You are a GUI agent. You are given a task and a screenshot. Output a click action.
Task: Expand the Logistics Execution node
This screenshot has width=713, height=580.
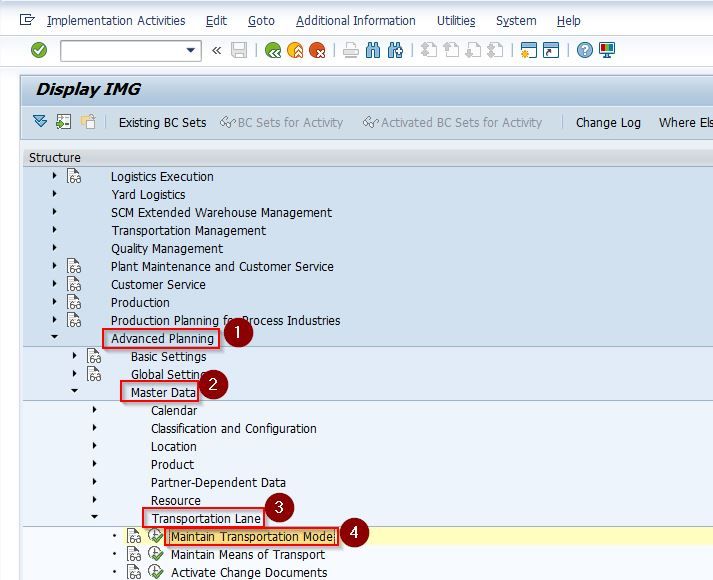(55, 175)
